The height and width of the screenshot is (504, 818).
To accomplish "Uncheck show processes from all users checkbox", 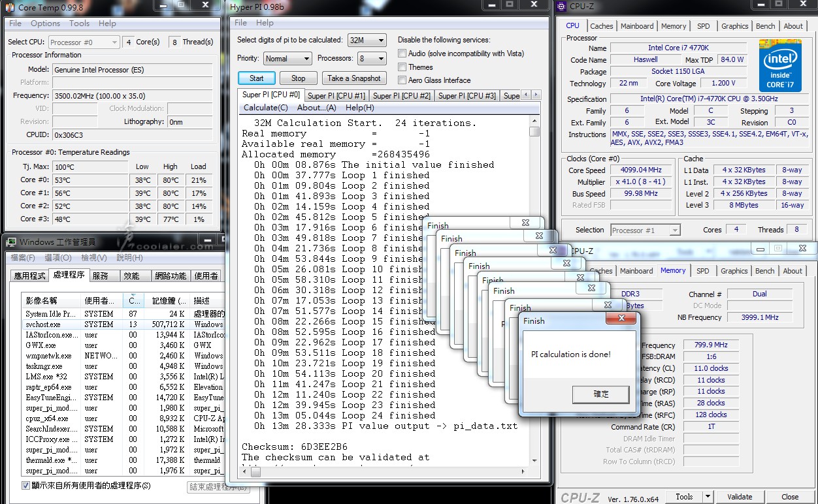I will click(26, 485).
